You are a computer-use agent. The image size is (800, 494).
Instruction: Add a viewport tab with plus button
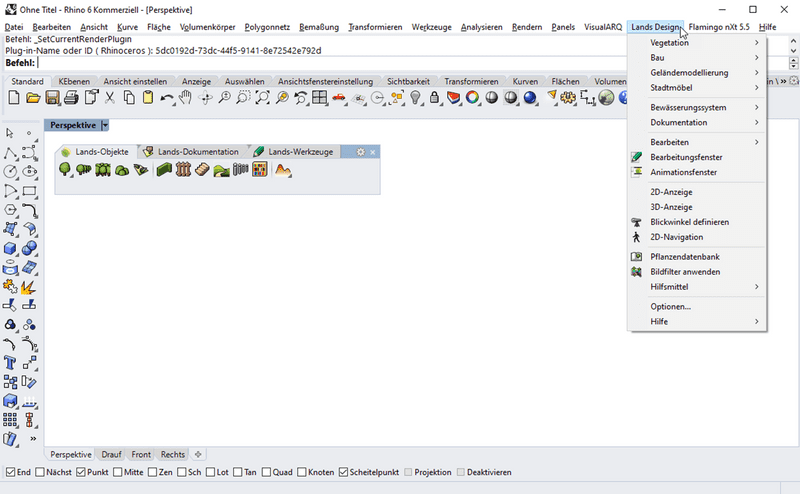pyautogui.click(x=198, y=454)
